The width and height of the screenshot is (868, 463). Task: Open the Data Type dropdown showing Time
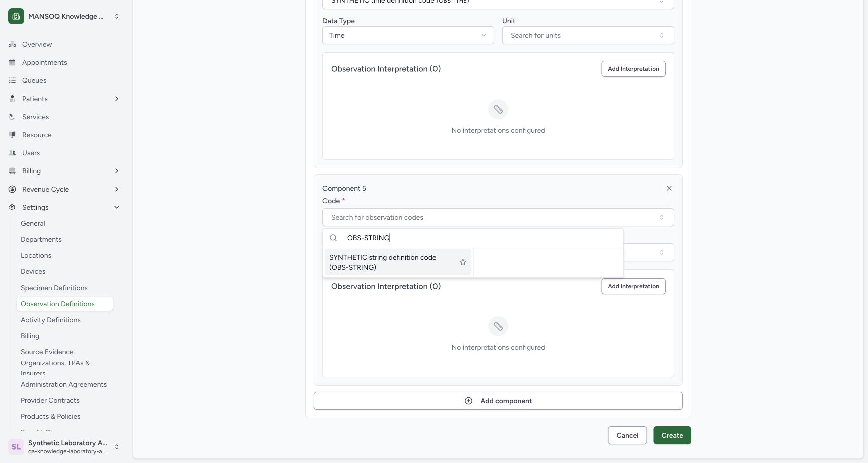coord(408,35)
